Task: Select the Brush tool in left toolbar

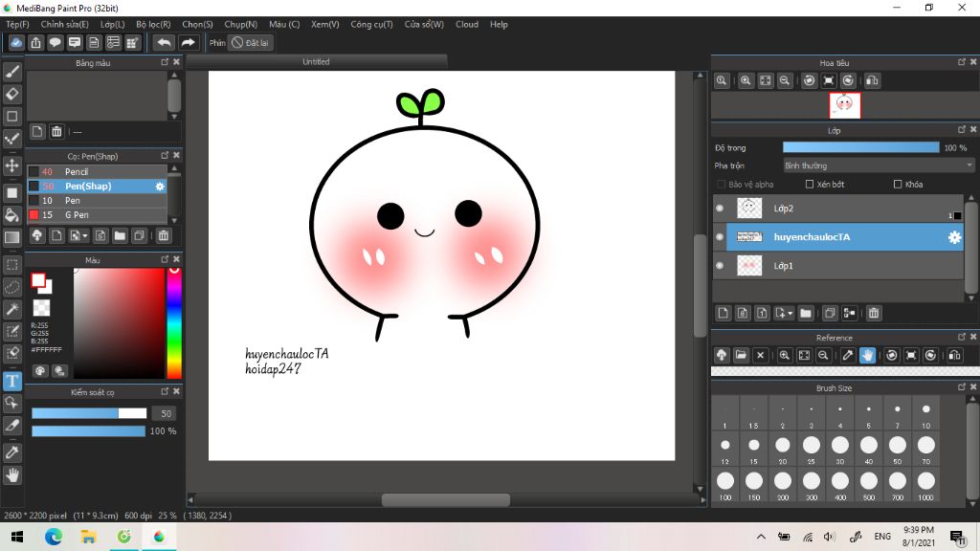Action: (x=11, y=72)
